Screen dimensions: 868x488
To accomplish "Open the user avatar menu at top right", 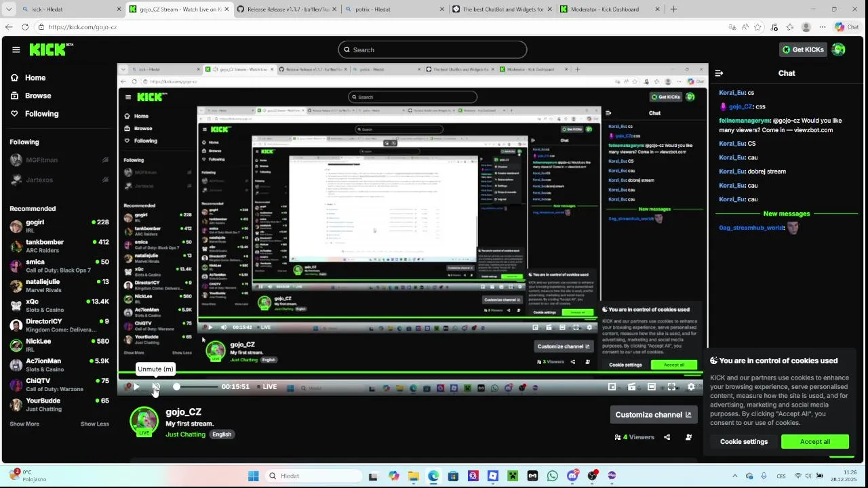I will (x=839, y=49).
